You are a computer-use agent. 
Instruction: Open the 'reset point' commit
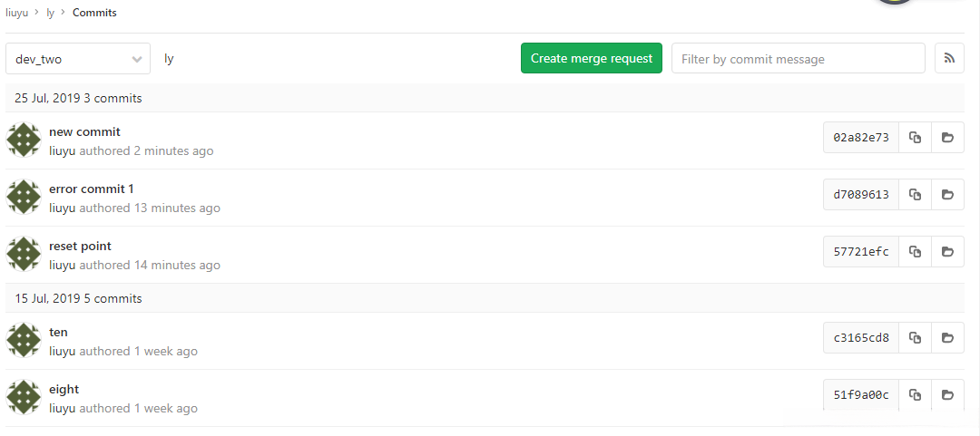[80, 246]
